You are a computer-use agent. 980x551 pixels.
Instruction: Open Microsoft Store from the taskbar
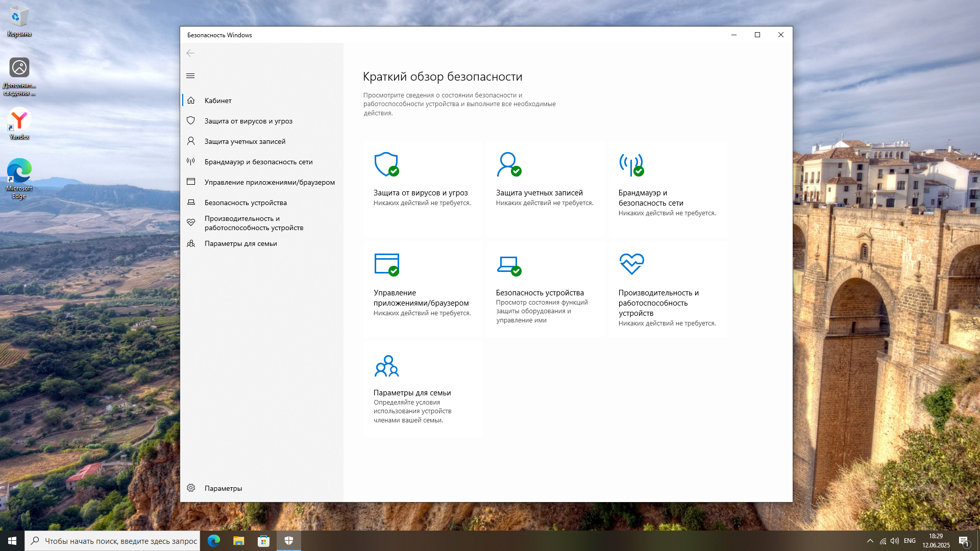[x=263, y=541]
